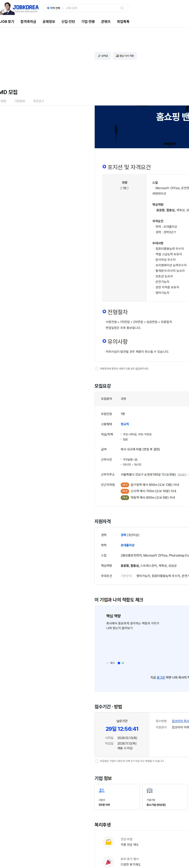Click the 휴무·휴가·행사 party icon

[108, 862]
